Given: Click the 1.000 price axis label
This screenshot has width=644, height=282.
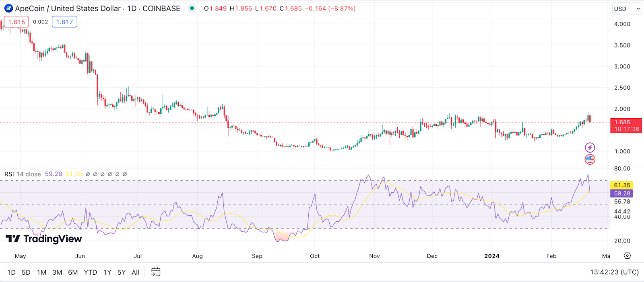Looking at the screenshot, I should pos(622,151).
